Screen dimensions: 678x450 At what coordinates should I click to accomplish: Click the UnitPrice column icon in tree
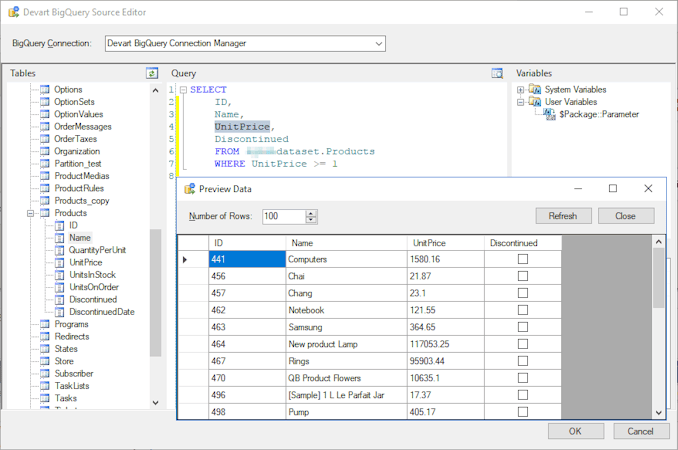[x=59, y=262]
